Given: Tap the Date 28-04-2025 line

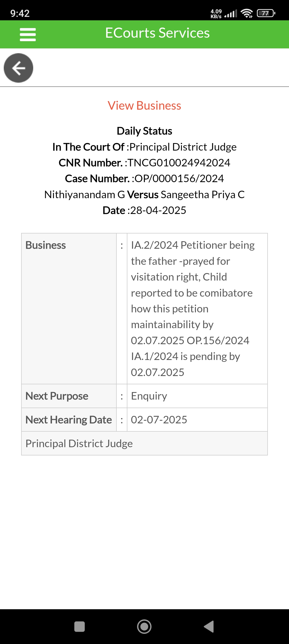Looking at the screenshot, I should (144, 210).
